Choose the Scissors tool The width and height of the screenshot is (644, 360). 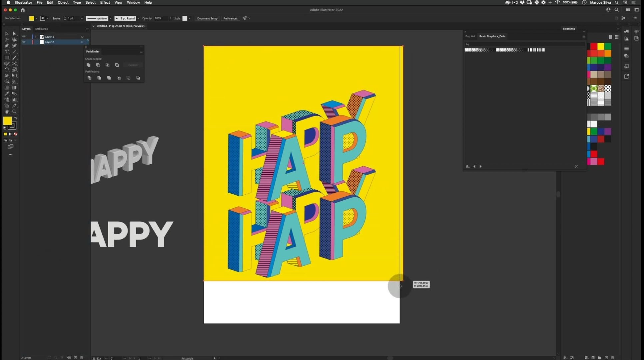coord(14,64)
